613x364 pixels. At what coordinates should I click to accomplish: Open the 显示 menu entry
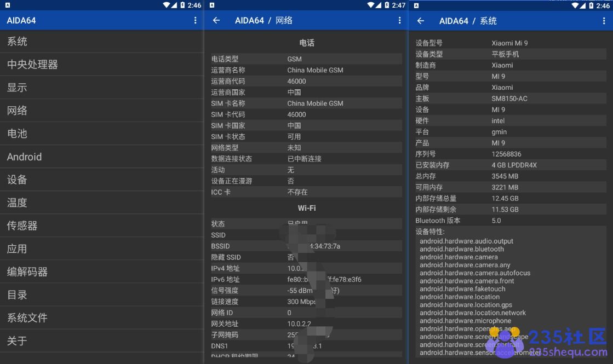click(x=102, y=88)
